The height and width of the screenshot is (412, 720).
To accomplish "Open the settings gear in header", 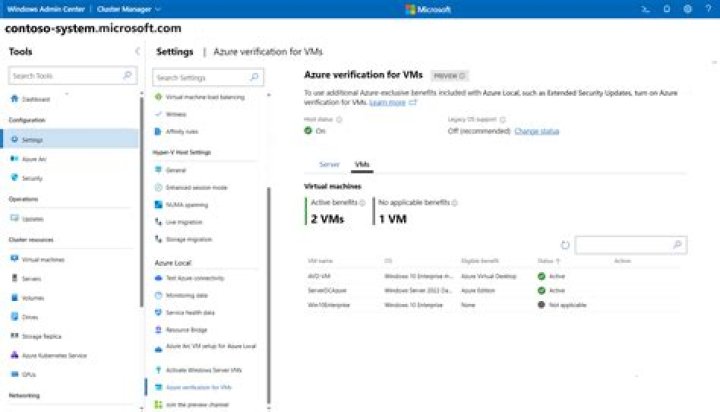I will (x=687, y=9).
